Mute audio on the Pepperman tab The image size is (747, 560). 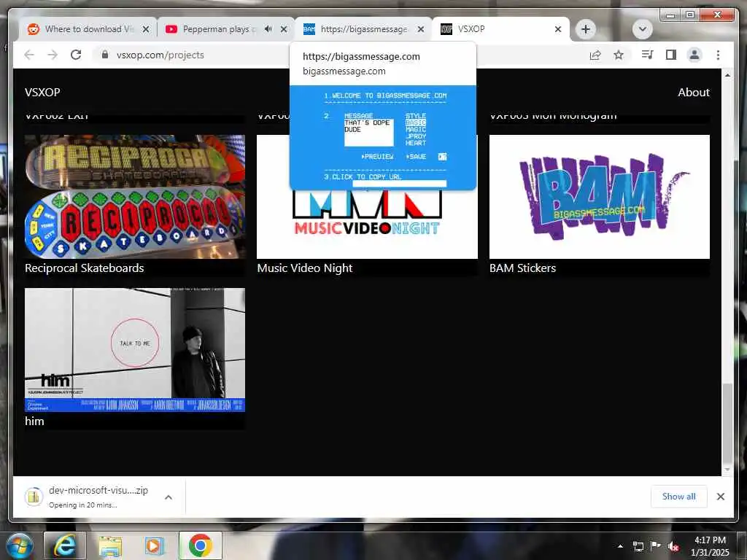[x=268, y=29]
